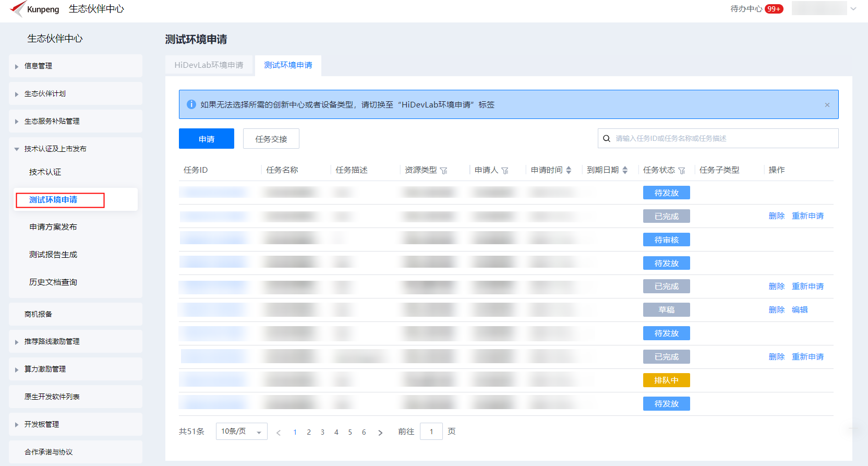868x466 pixels.
Task: Collapse 技术认证及上市发布 menu section
Action: [76, 149]
